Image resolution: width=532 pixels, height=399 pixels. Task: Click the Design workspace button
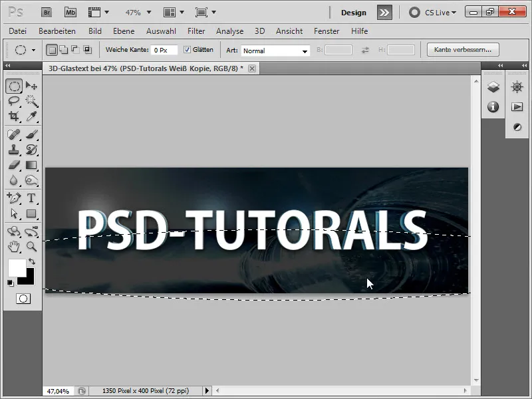[x=353, y=12]
